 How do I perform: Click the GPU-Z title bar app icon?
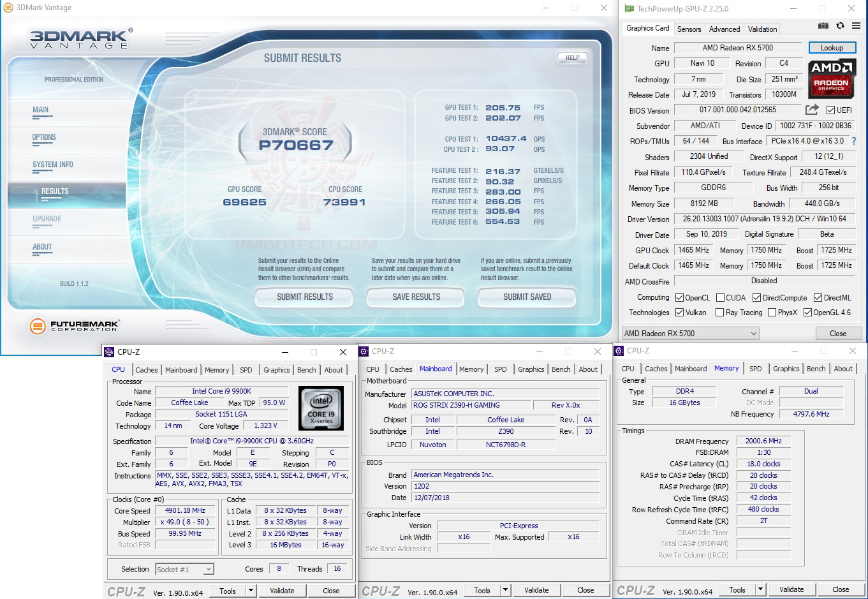point(629,8)
